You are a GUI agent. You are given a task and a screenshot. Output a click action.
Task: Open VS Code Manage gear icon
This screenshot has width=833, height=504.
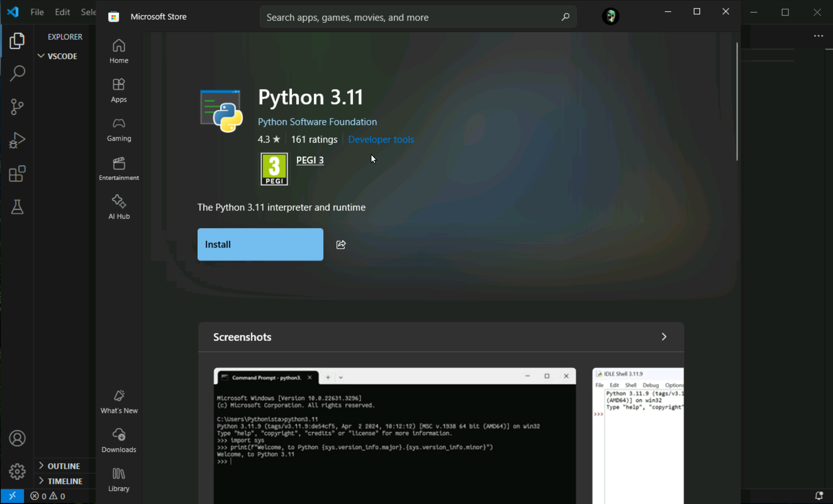[17, 471]
